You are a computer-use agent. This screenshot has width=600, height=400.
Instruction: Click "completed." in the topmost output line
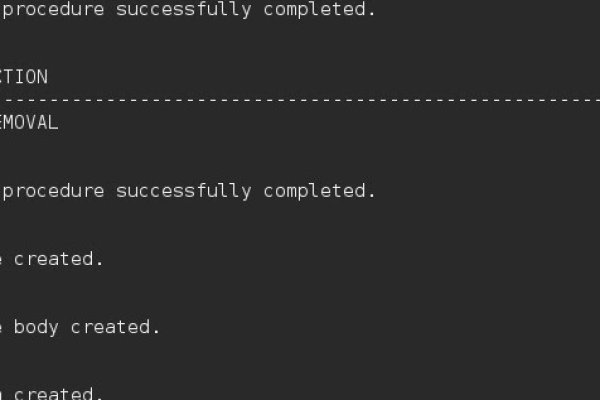coord(320,11)
